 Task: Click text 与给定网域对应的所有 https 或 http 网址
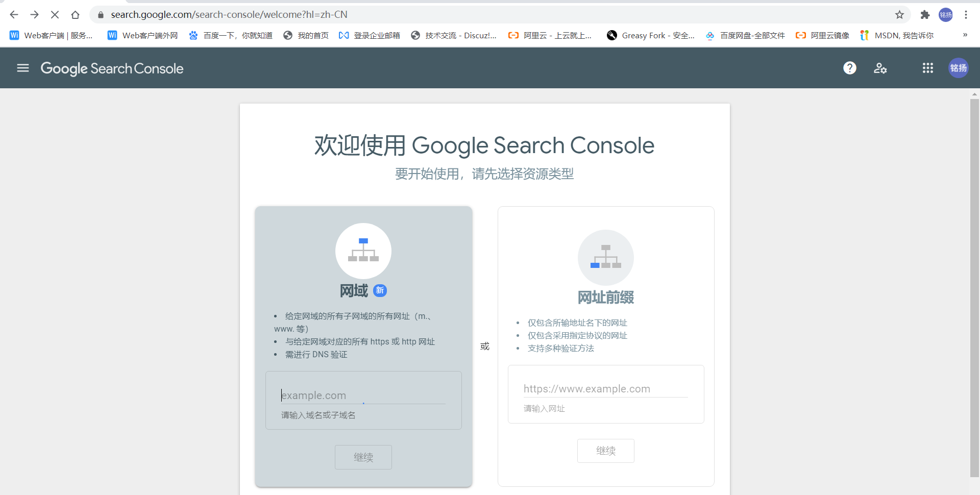tap(360, 342)
